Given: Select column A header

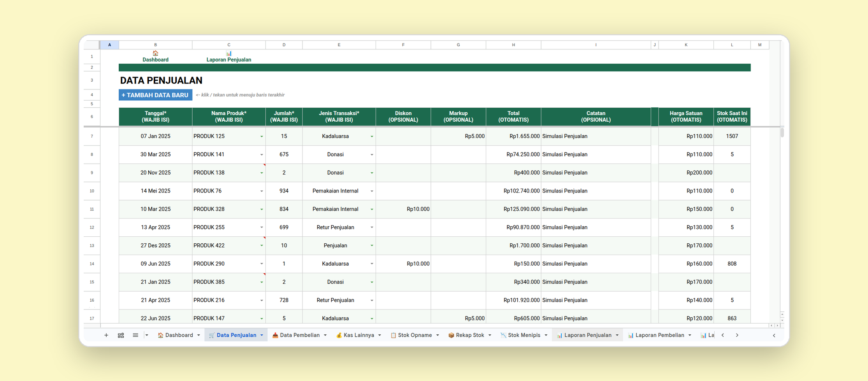Looking at the screenshot, I should 109,45.
